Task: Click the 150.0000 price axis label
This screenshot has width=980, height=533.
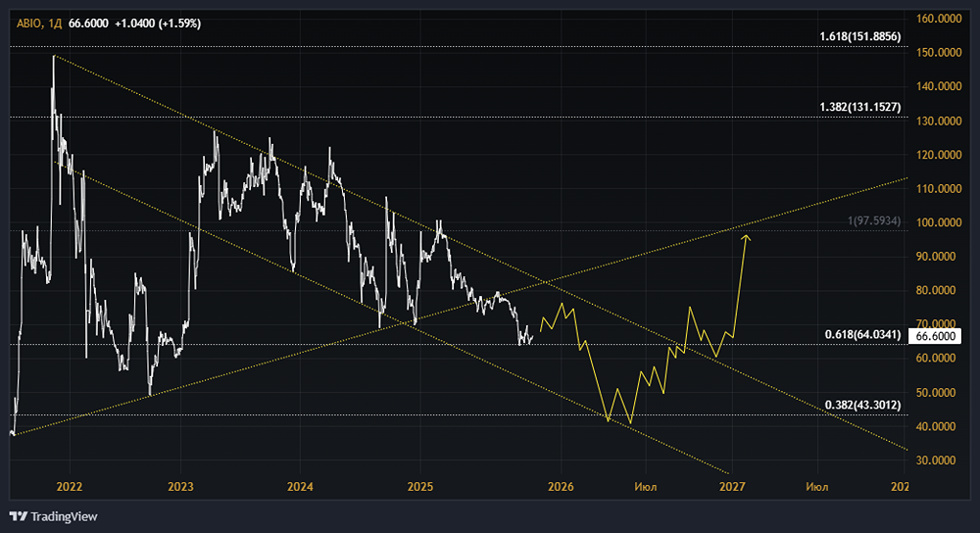Action: pyautogui.click(x=939, y=53)
